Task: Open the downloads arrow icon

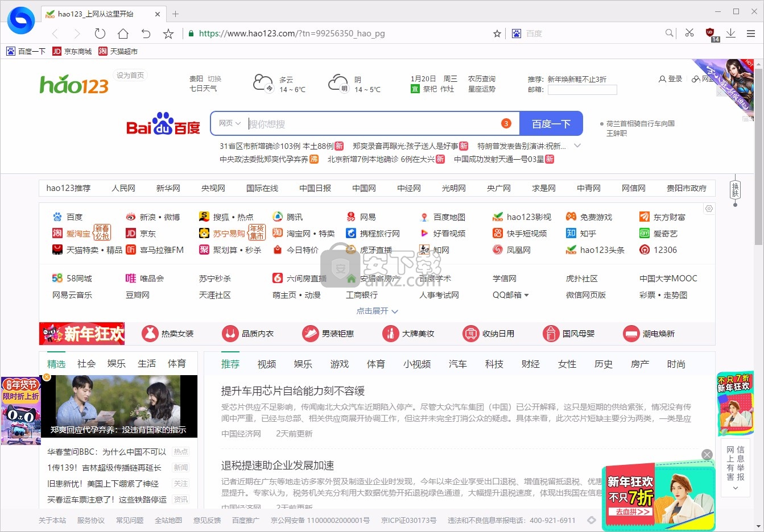Action: point(730,34)
